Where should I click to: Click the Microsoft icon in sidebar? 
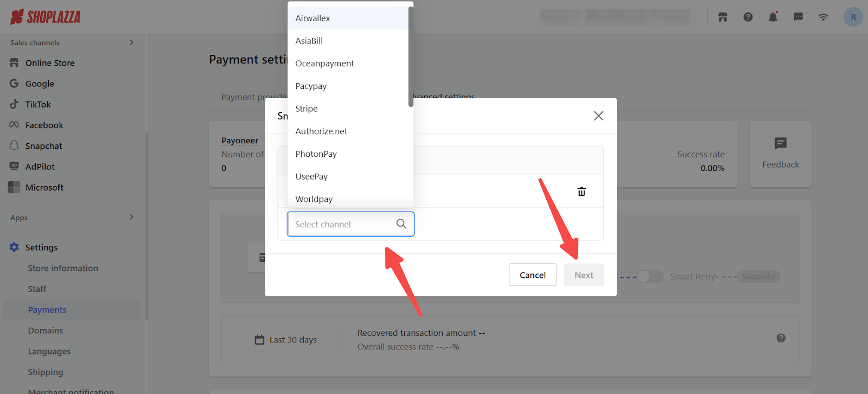click(14, 187)
